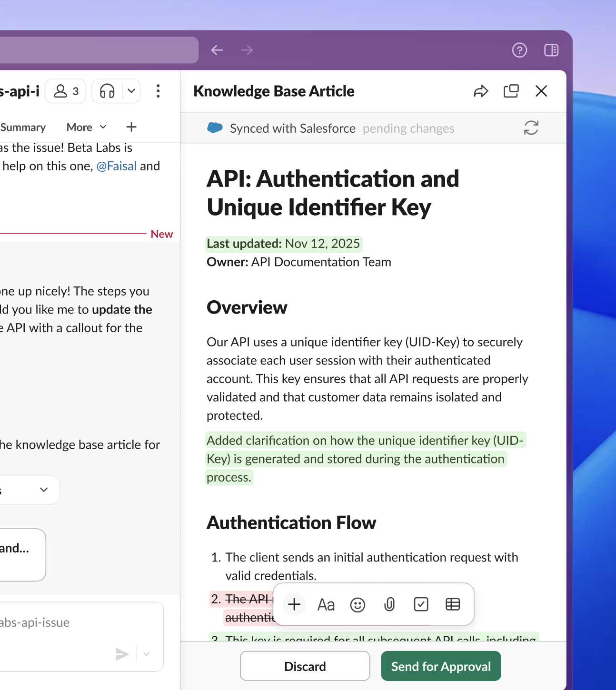The image size is (616, 690).
Task: Open the dropdown in the chat message
Action: (x=30, y=490)
